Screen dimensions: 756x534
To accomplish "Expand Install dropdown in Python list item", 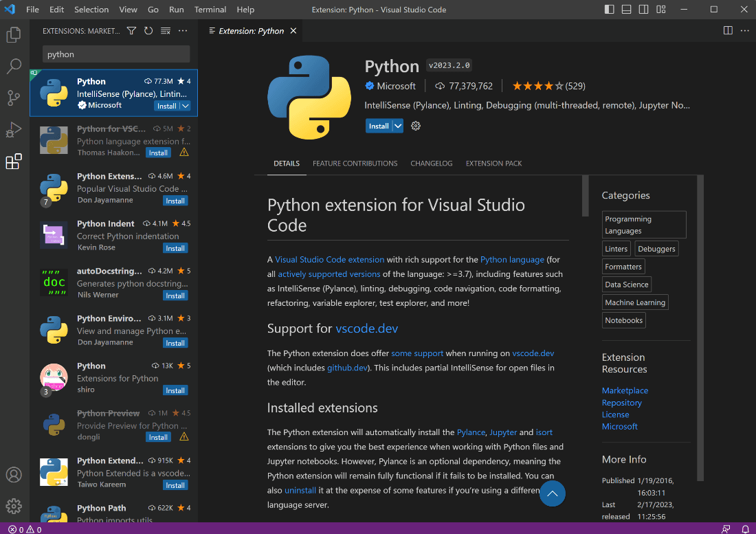I will click(185, 106).
